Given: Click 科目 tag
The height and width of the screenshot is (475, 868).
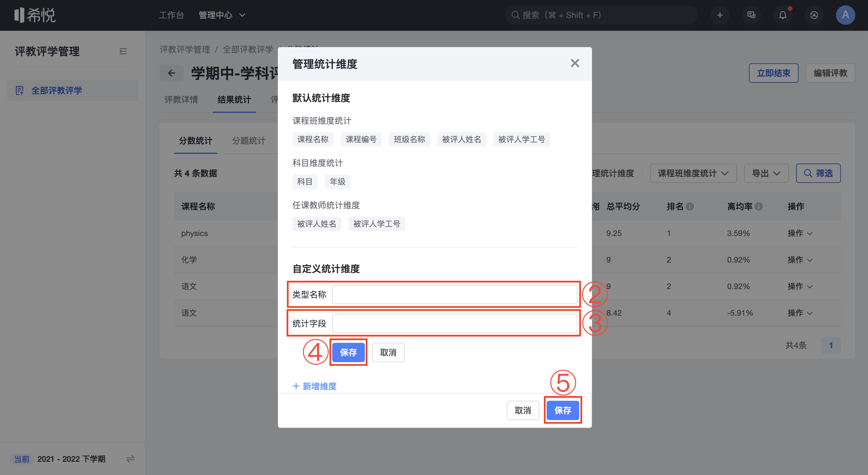Looking at the screenshot, I should pyautogui.click(x=305, y=182).
